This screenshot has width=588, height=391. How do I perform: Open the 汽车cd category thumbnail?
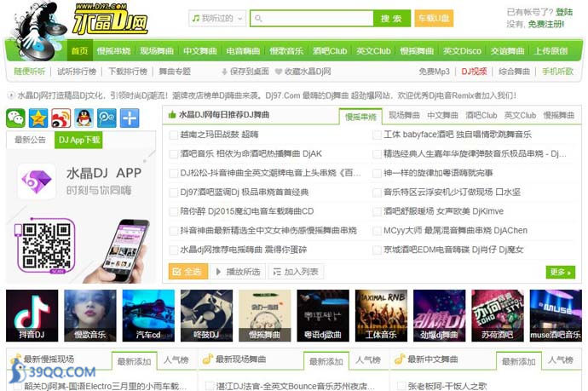click(x=148, y=316)
